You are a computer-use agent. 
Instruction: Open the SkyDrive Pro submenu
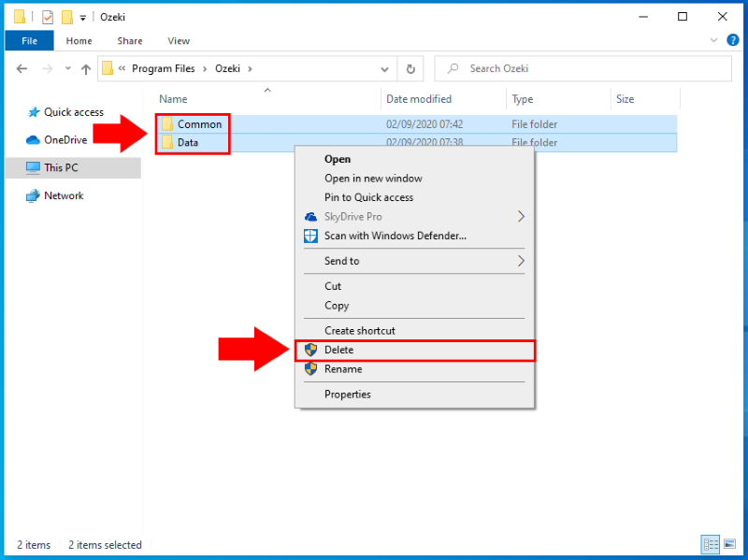point(414,217)
